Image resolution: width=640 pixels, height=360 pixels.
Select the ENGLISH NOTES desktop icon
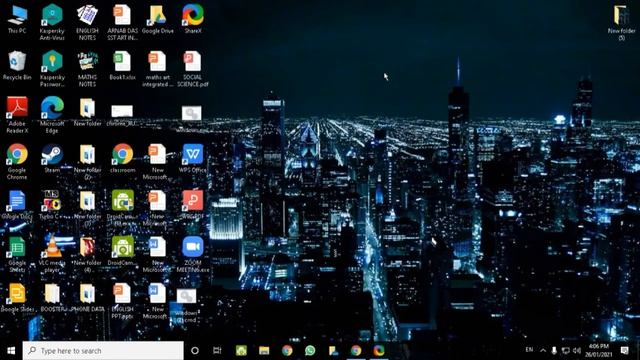click(87, 22)
